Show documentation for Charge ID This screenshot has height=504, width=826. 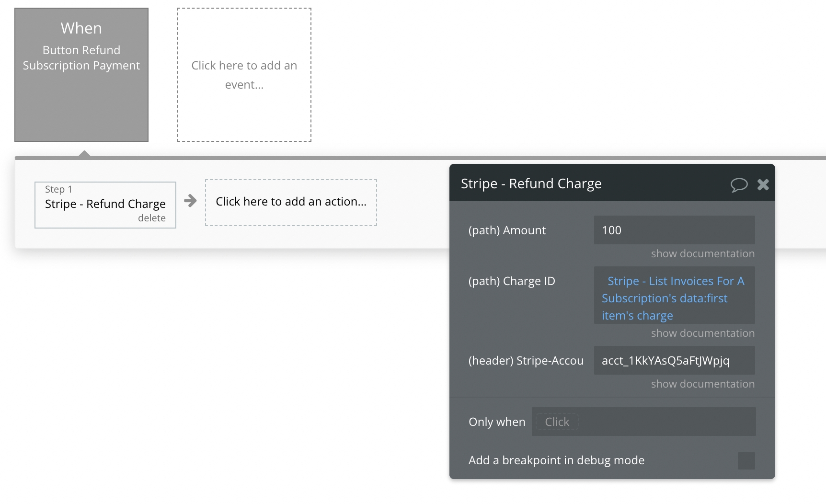tap(702, 333)
